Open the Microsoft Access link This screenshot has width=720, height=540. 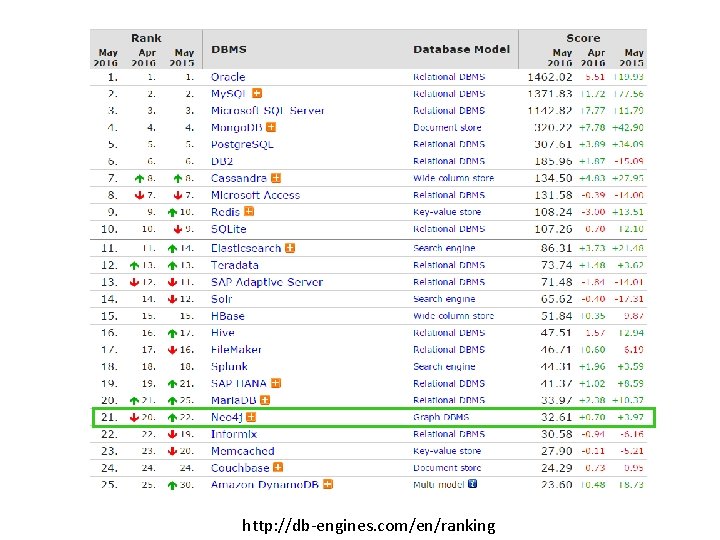click(x=255, y=195)
